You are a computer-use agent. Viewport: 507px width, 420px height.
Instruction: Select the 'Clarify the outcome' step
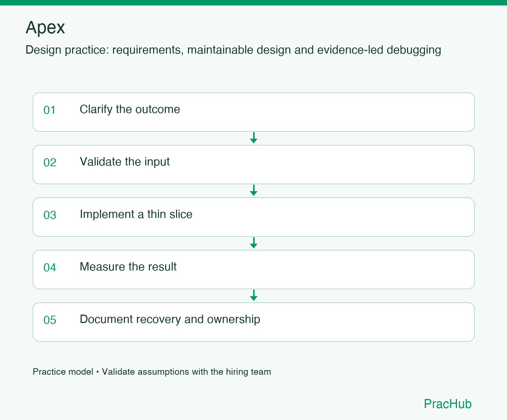pos(253,112)
